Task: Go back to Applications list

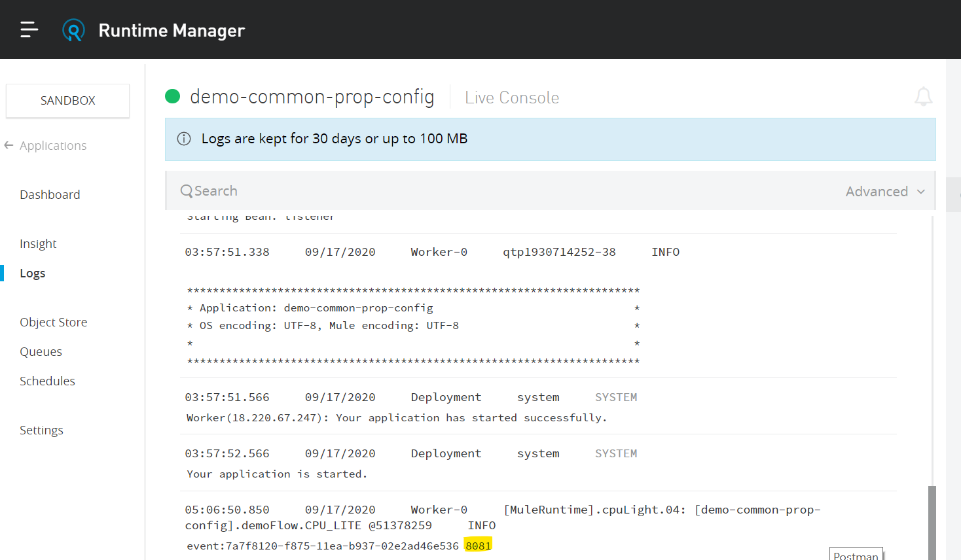Action: (53, 145)
